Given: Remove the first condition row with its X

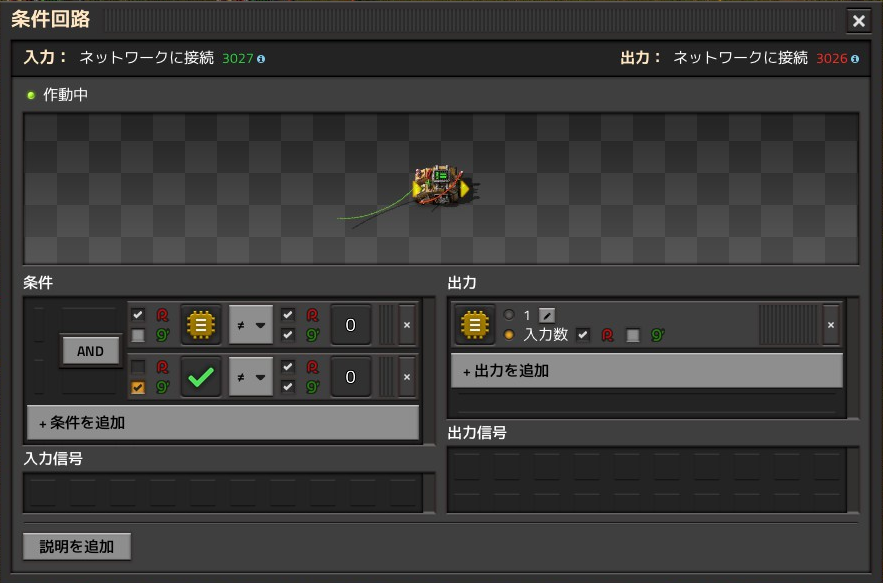Looking at the screenshot, I should click(406, 325).
